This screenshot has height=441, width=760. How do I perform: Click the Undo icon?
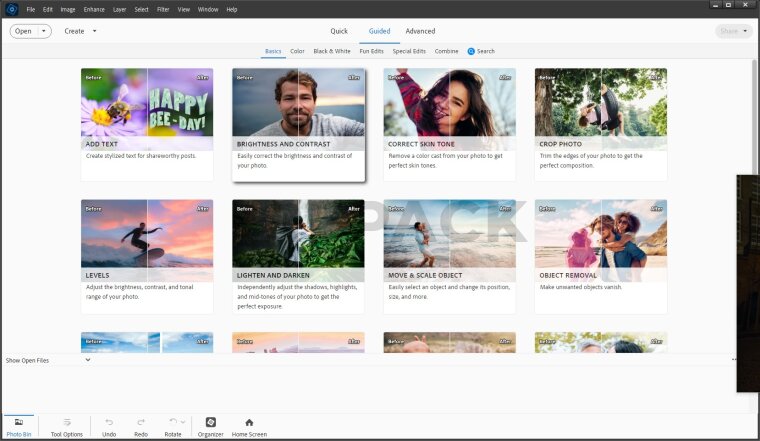pyautogui.click(x=109, y=423)
